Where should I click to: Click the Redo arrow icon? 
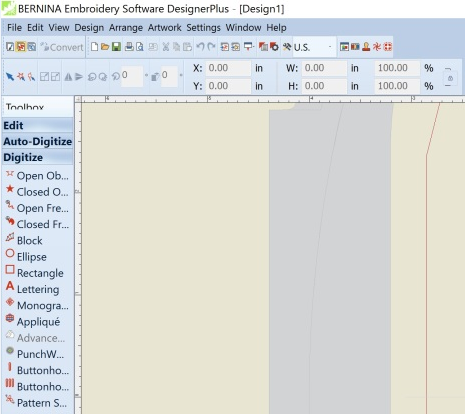(x=211, y=47)
